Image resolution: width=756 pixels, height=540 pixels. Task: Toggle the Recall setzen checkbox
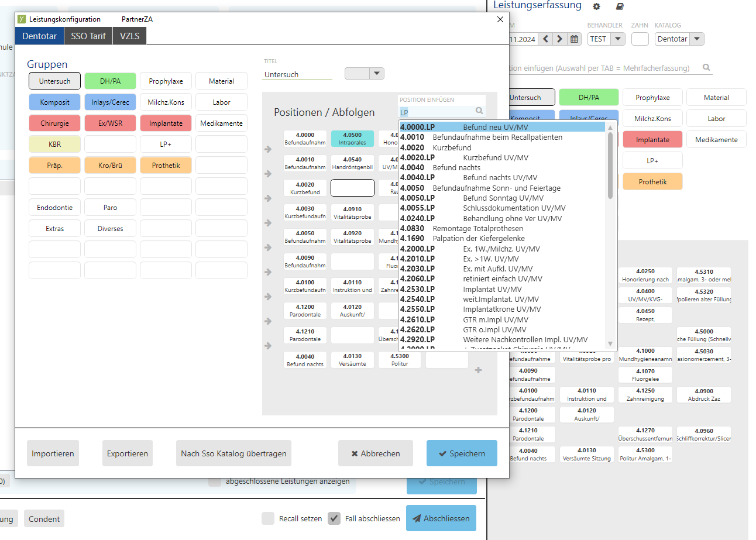pyautogui.click(x=268, y=518)
